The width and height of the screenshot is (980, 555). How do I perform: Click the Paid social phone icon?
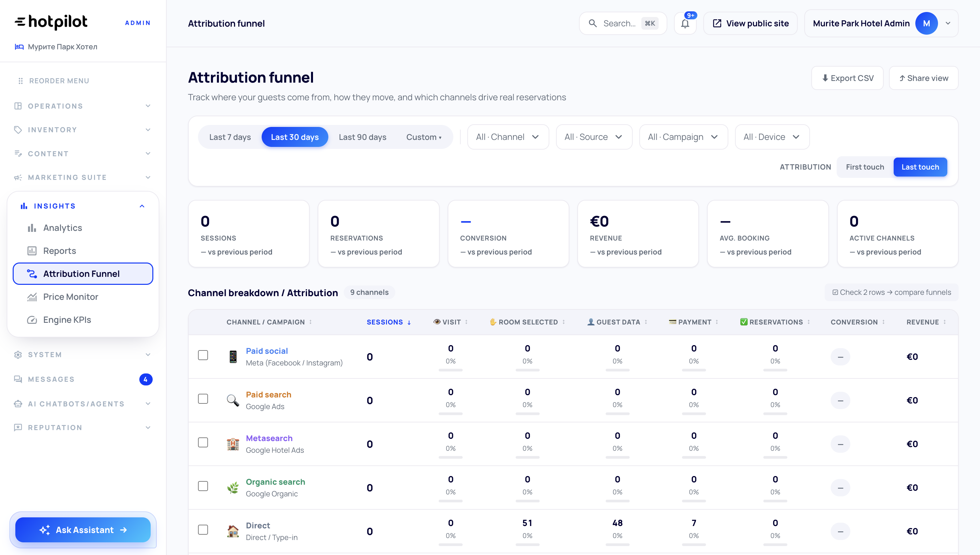point(233,357)
